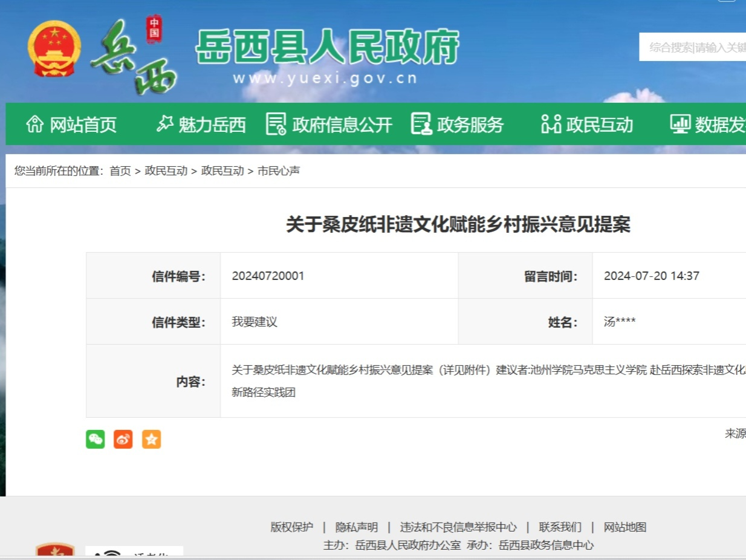746x560 pixels.
Task: Open the 政府信息公开 navigation item
Action: coord(329,125)
